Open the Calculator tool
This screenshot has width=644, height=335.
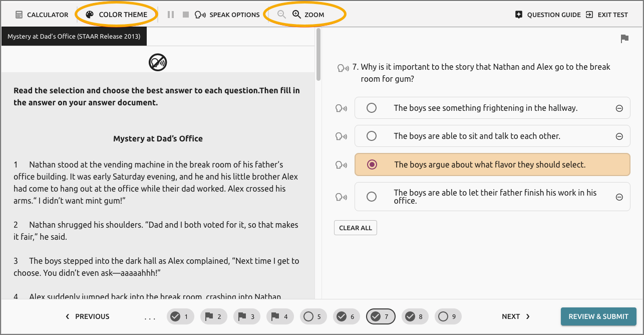click(42, 15)
